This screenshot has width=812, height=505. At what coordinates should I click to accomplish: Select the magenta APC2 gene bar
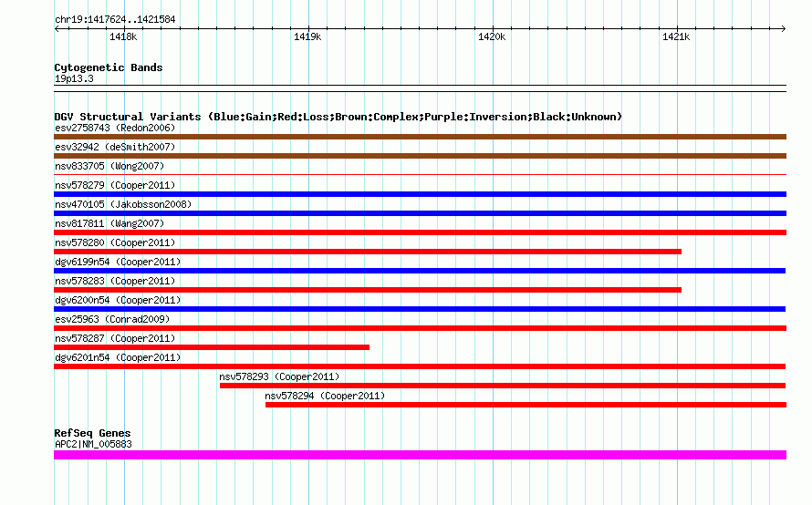(420, 455)
